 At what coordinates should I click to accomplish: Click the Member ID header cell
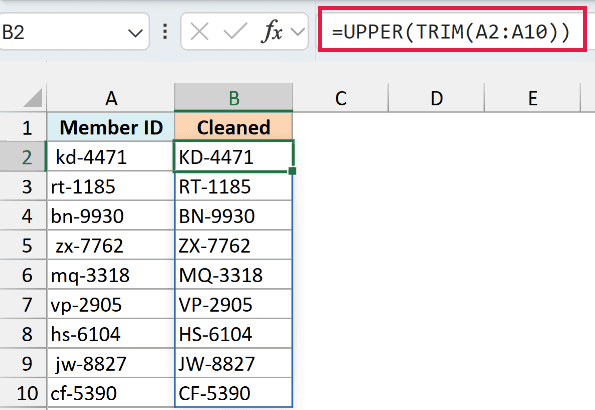coord(111,127)
